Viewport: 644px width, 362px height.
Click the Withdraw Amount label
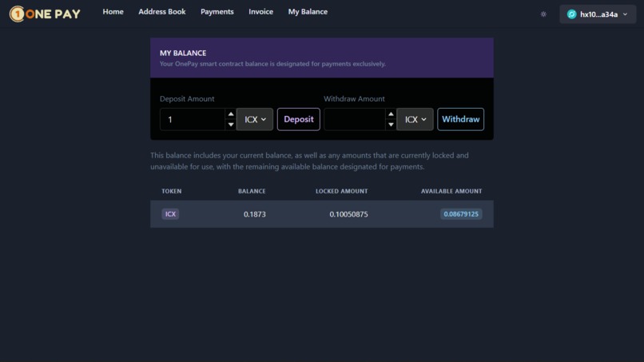(x=354, y=98)
